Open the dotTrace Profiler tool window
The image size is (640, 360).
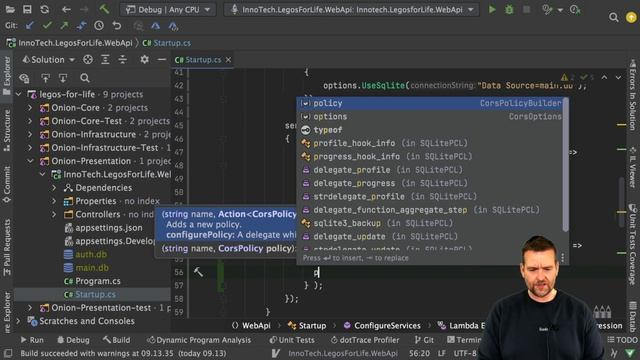click(x=364, y=340)
